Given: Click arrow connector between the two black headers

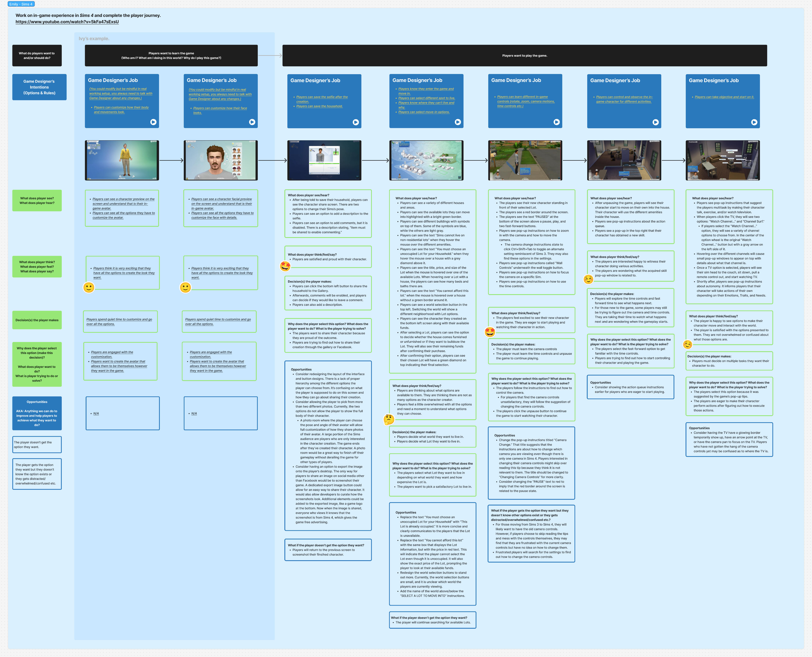Looking at the screenshot, I should [270, 56].
